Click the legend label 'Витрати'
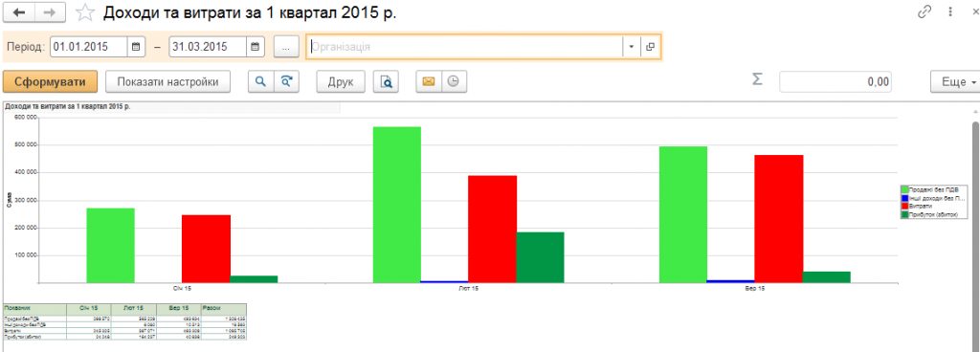 (920, 206)
